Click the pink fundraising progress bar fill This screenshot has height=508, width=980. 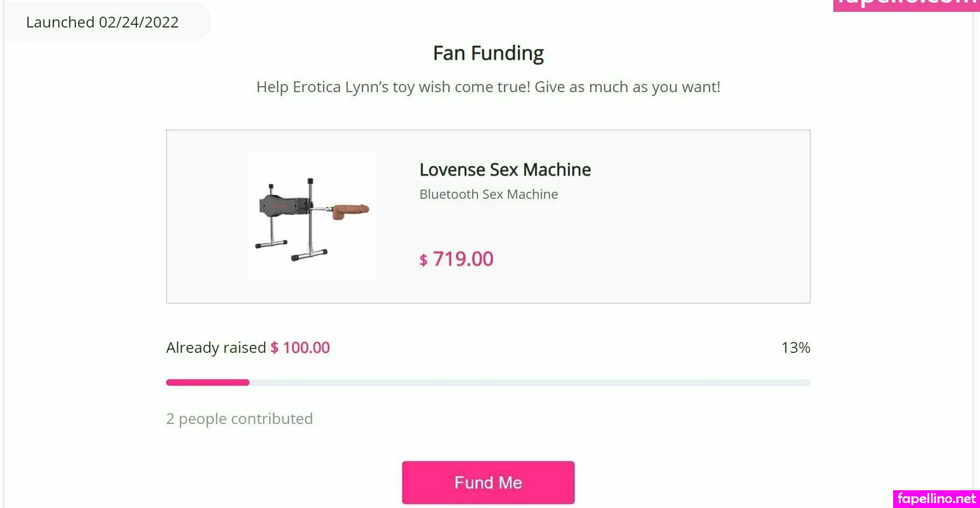(208, 382)
